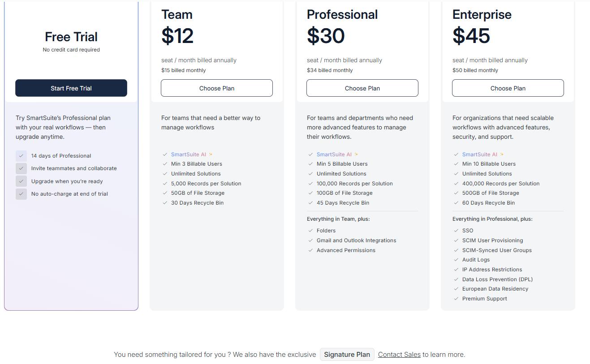Toggle the "Invite teammates and collaborate" checkbox
Viewport: 590px width, 364px height.
pos(21,168)
